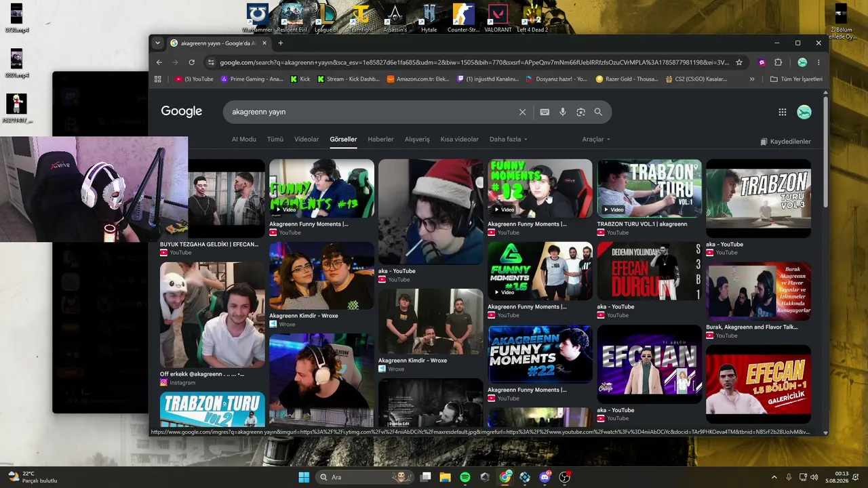Open the Akagreenn Kimdir - Wroxe couple image
The image size is (868, 488).
(321, 276)
